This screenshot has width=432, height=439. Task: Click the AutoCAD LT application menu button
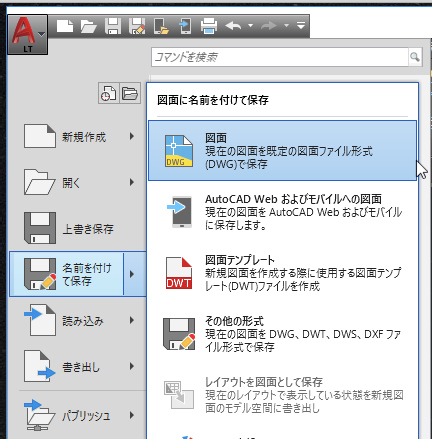(x=27, y=35)
